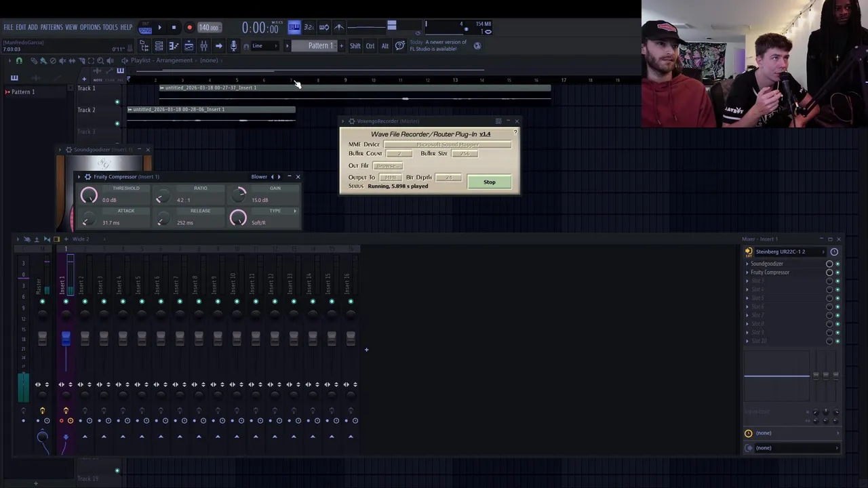Toggle Soundgoodizer effect enable light
Viewport: 868px width, 488px height.
pos(837,264)
